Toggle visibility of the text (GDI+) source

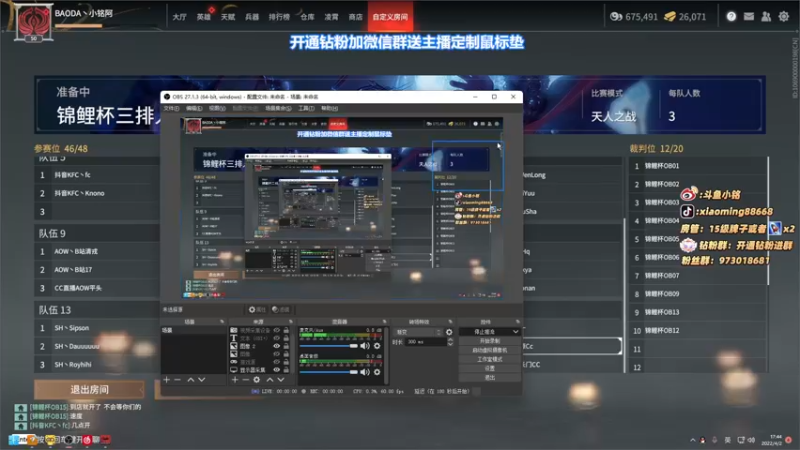(x=277, y=338)
